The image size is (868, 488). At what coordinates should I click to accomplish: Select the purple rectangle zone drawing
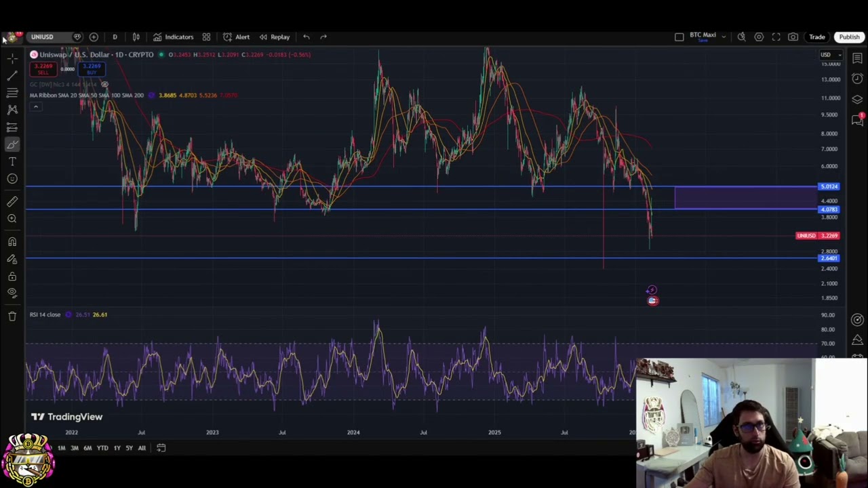point(746,198)
